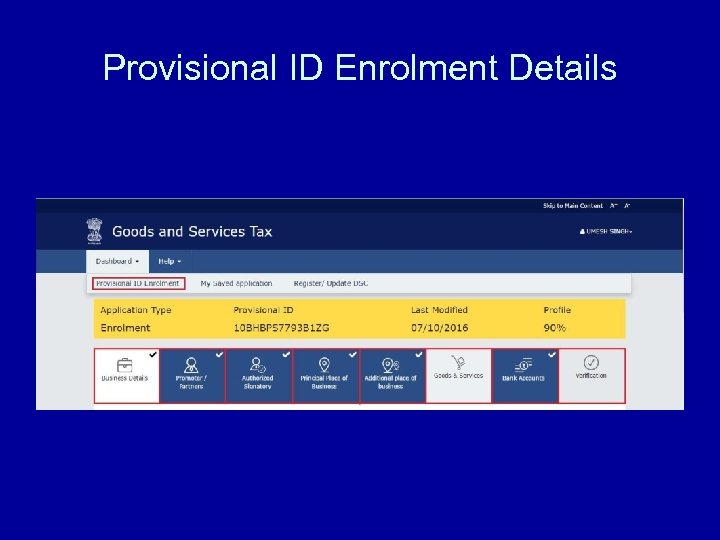The height and width of the screenshot is (540, 720).
Task: Click the Profile column label
Action: pyautogui.click(x=557, y=310)
